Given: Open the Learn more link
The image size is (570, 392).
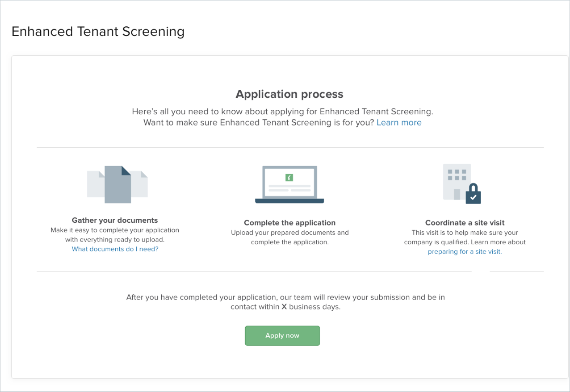Looking at the screenshot, I should pyautogui.click(x=399, y=122).
